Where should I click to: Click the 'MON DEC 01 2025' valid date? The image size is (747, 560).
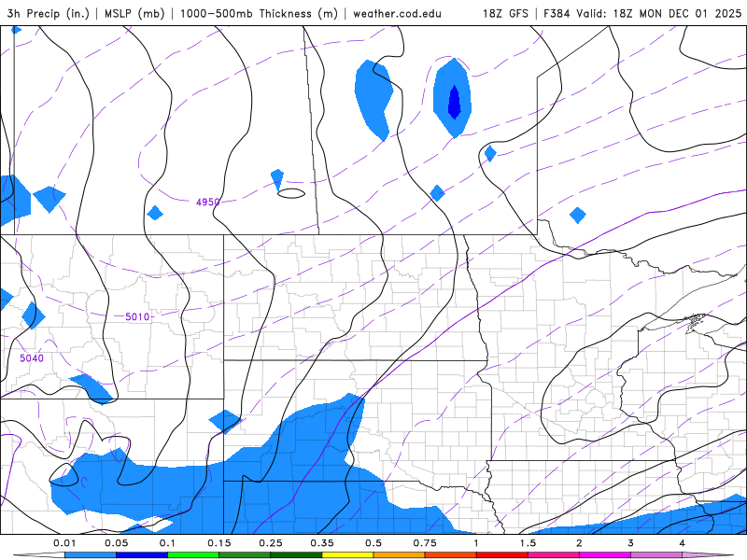(x=690, y=13)
